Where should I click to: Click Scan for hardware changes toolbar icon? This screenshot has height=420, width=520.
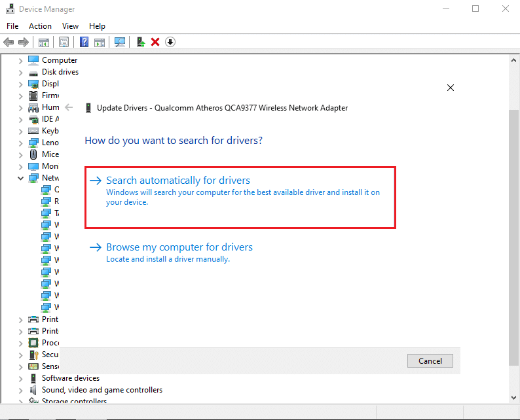(120, 42)
